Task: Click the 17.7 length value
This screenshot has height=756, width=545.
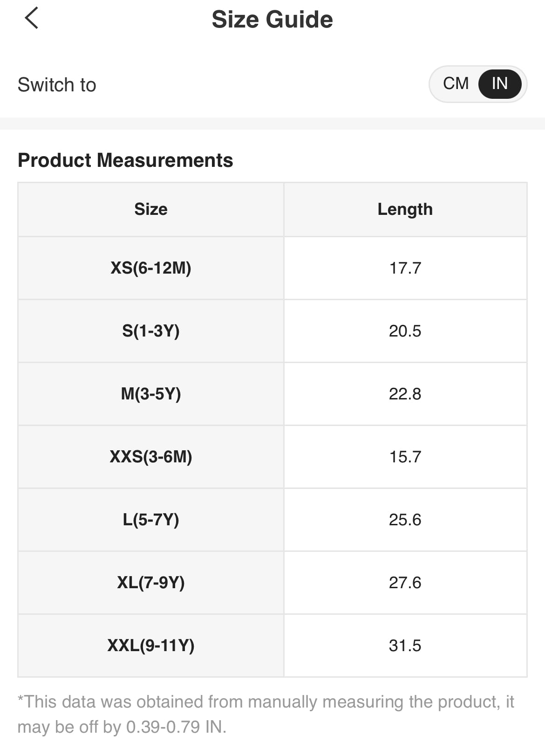Action: click(x=405, y=268)
